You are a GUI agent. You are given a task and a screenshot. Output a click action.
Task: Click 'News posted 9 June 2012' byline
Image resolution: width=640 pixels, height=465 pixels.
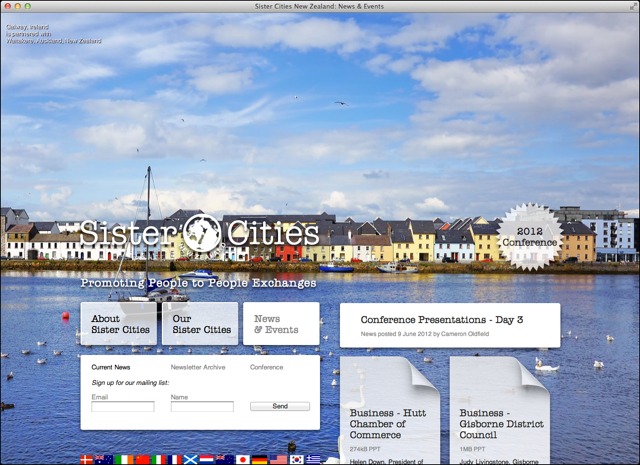click(424, 334)
